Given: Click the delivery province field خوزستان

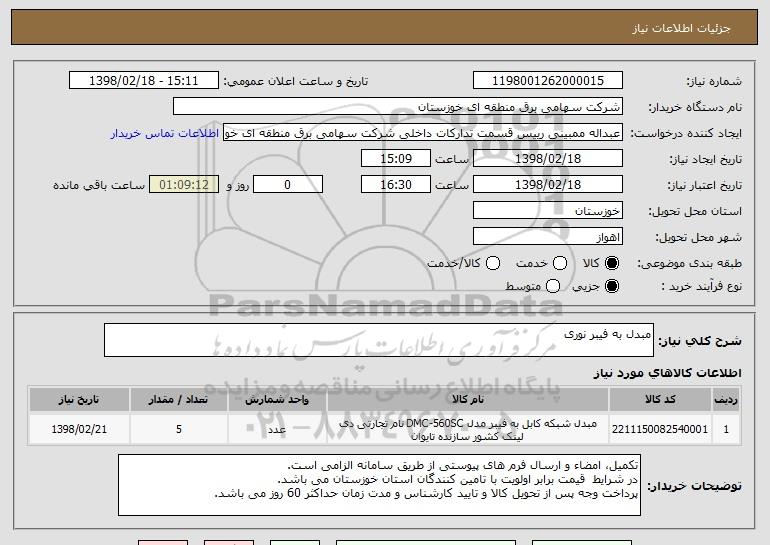Looking at the screenshot, I should point(548,211).
